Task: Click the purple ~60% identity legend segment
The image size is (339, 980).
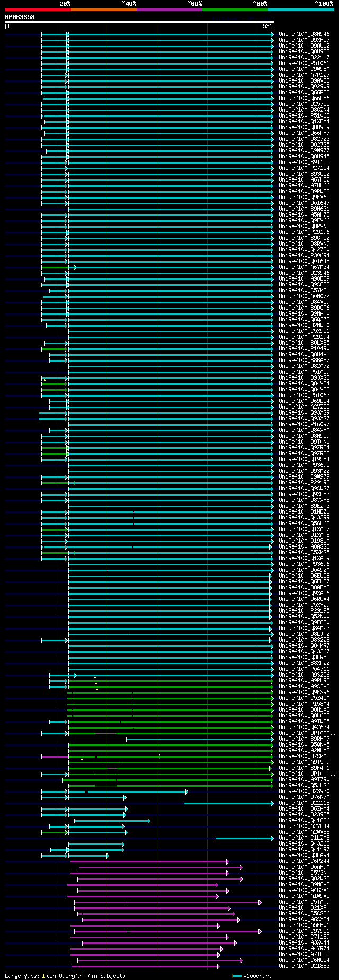Action: pos(169,10)
